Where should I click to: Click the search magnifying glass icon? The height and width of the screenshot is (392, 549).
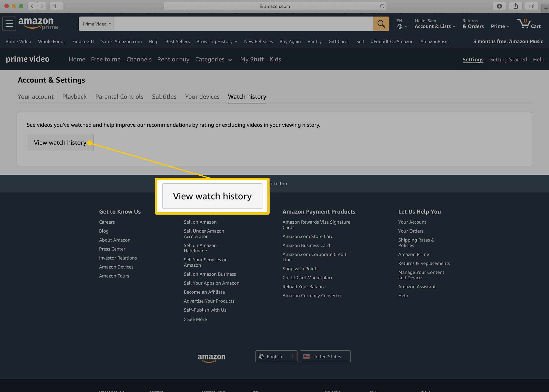pyautogui.click(x=380, y=24)
